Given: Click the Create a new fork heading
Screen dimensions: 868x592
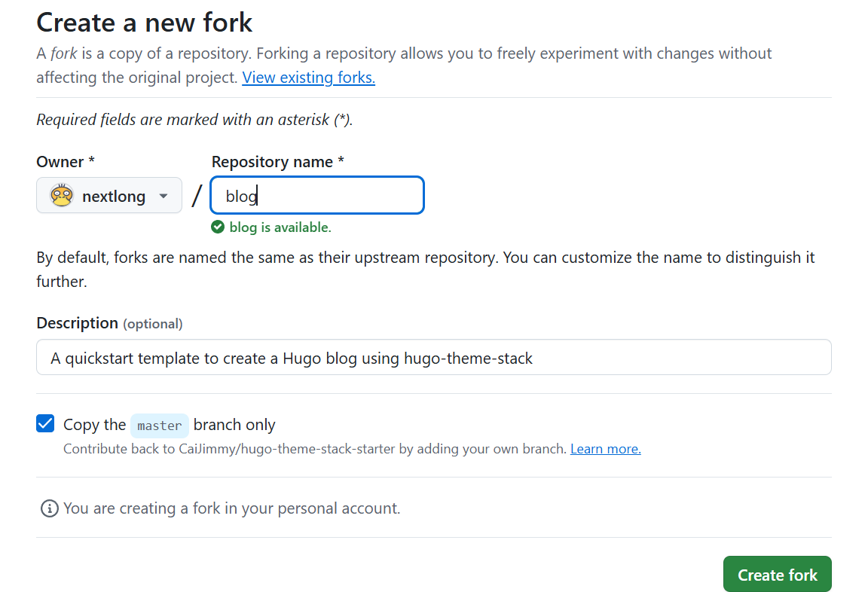Looking at the screenshot, I should (145, 23).
